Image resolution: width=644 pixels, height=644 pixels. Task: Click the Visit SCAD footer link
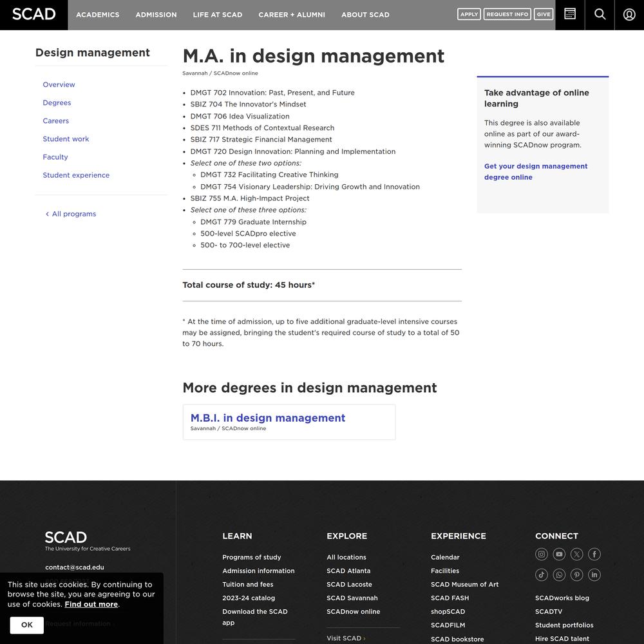tap(346, 638)
